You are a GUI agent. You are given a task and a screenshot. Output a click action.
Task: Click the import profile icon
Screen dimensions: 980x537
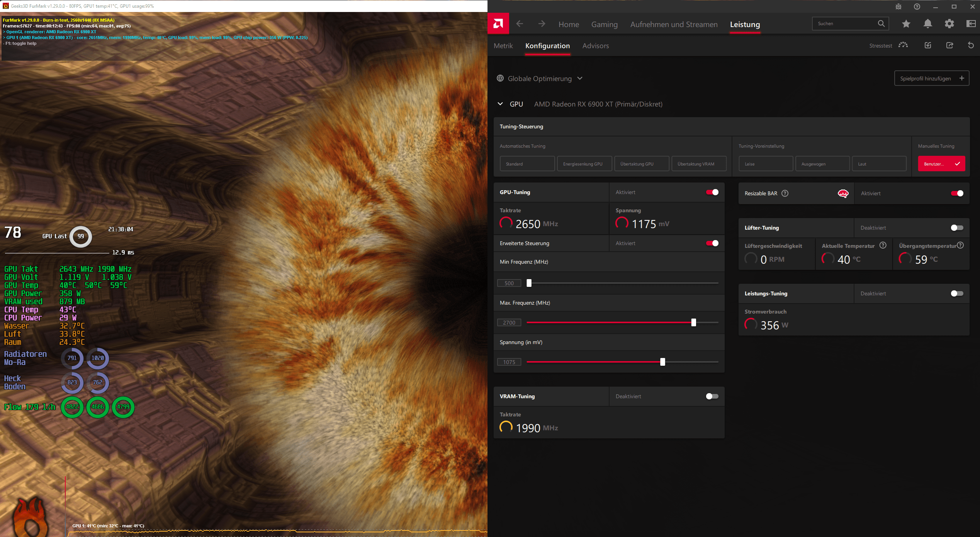click(928, 45)
